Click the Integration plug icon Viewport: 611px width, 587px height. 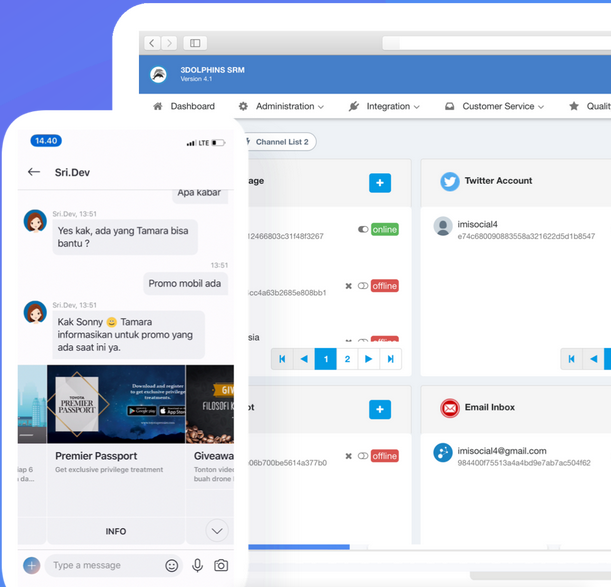[x=353, y=106]
